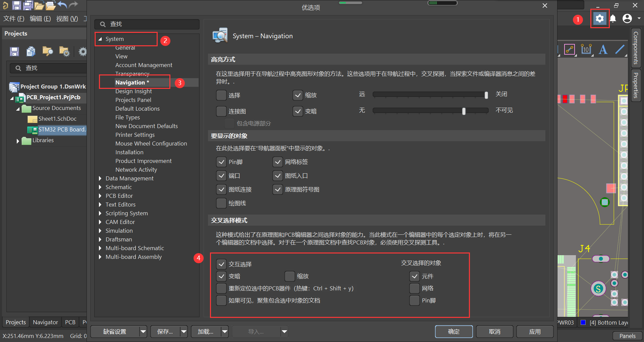Viewport: 644px width, 342px height.
Task: Click the 确定 button to confirm preferences
Action: 453,331
